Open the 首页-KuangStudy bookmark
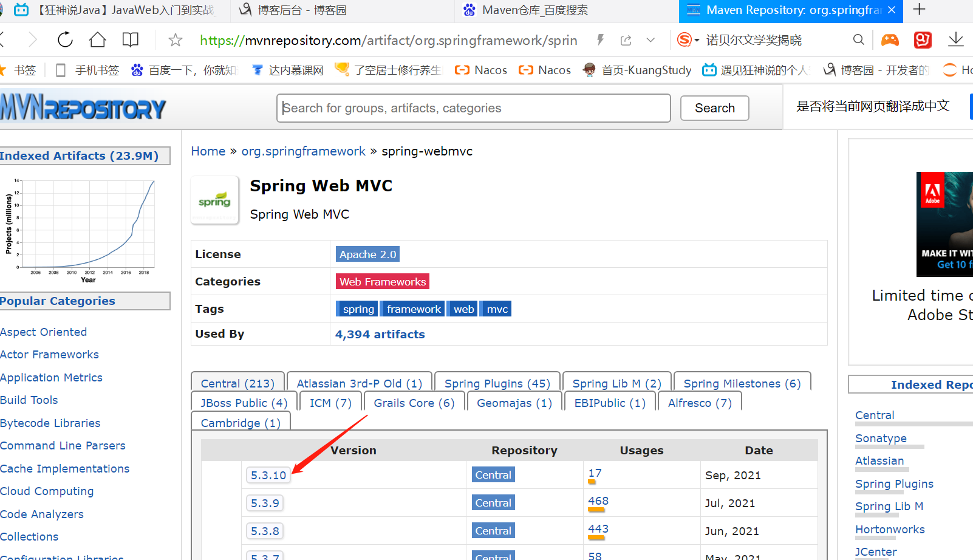Screen dimensions: 973x560 click(637, 70)
